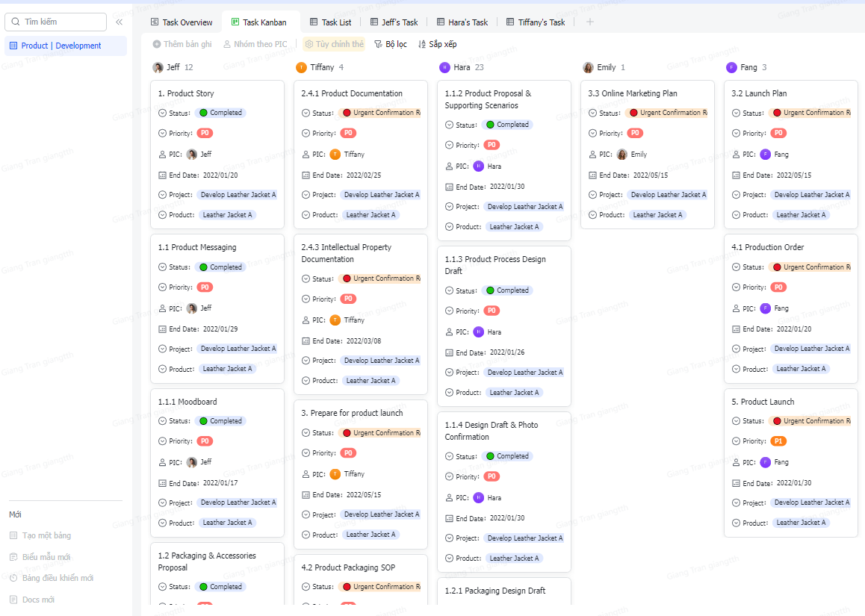Switch to Jeff's Task tab
This screenshot has width=865, height=616.
(x=394, y=22)
